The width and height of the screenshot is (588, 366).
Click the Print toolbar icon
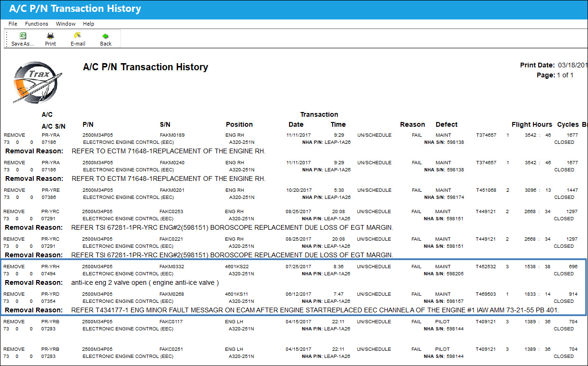coord(50,36)
